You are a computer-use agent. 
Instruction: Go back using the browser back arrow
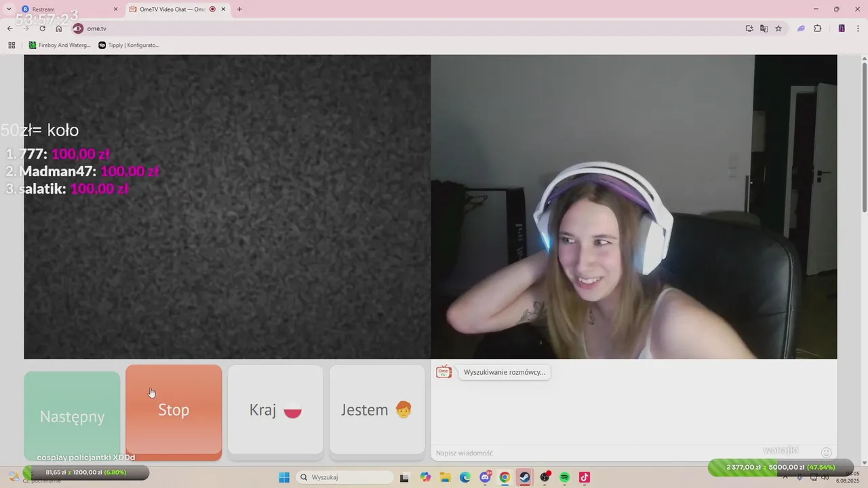click(x=10, y=28)
